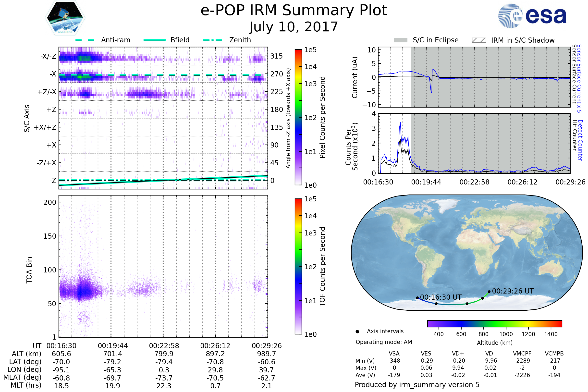Click the Pixel Counts per Second colorbar
This screenshot has height=392, width=588.
(x=298, y=117)
